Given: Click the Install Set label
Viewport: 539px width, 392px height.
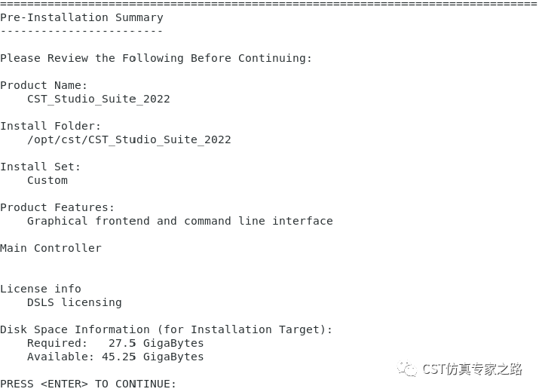Looking at the screenshot, I should [x=40, y=167].
